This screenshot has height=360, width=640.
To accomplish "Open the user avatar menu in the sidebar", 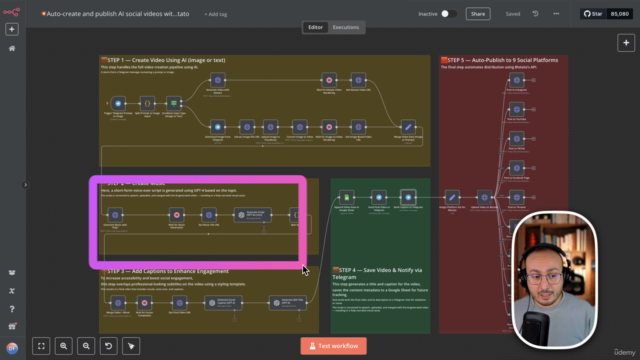I will click(x=12, y=348).
